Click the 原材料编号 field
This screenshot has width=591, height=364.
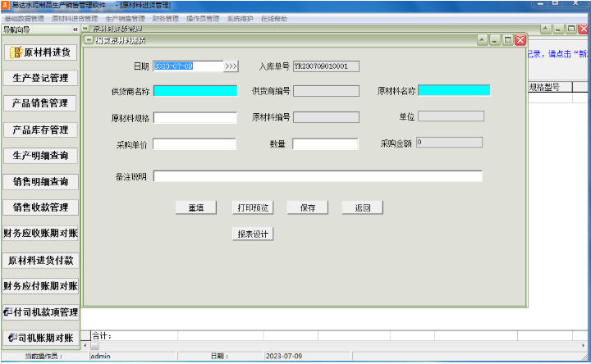point(326,117)
